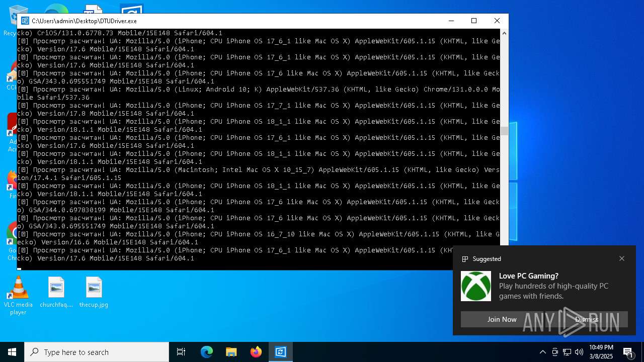
Task: Select thecup.jpg file on the desktop
Action: coord(94,292)
